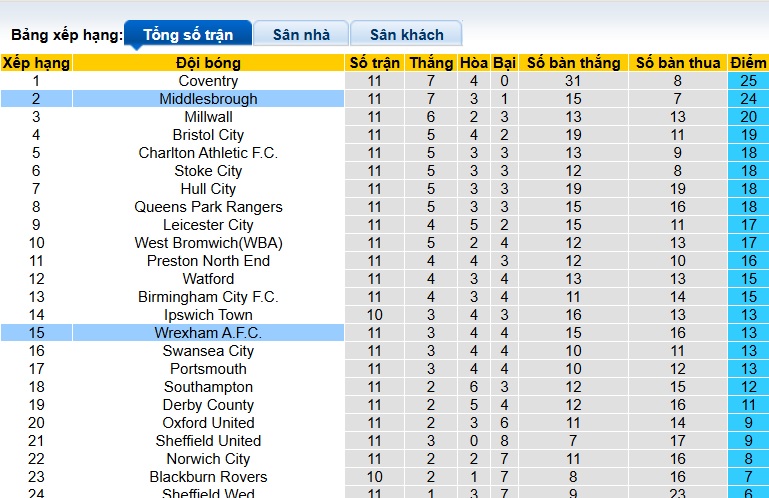The height and width of the screenshot is (498, 769).
Task: Click the Điểm column header
Action: 748,63
